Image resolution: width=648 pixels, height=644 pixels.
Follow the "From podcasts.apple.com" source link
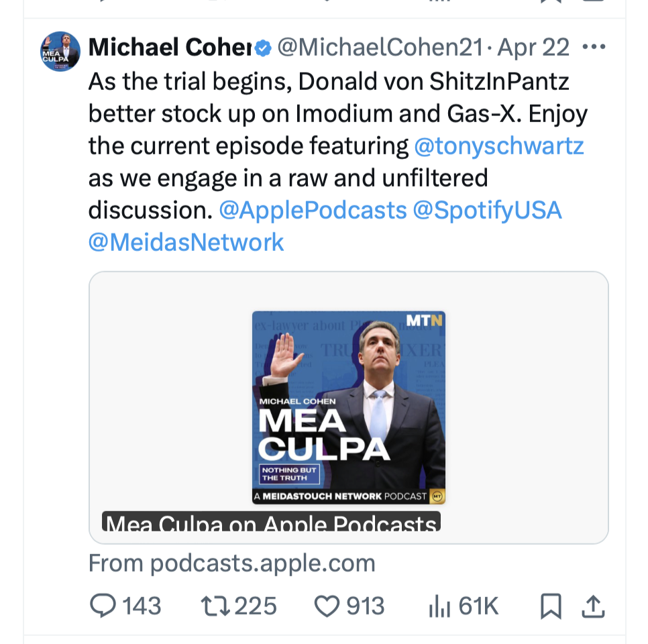pos(231,563)
